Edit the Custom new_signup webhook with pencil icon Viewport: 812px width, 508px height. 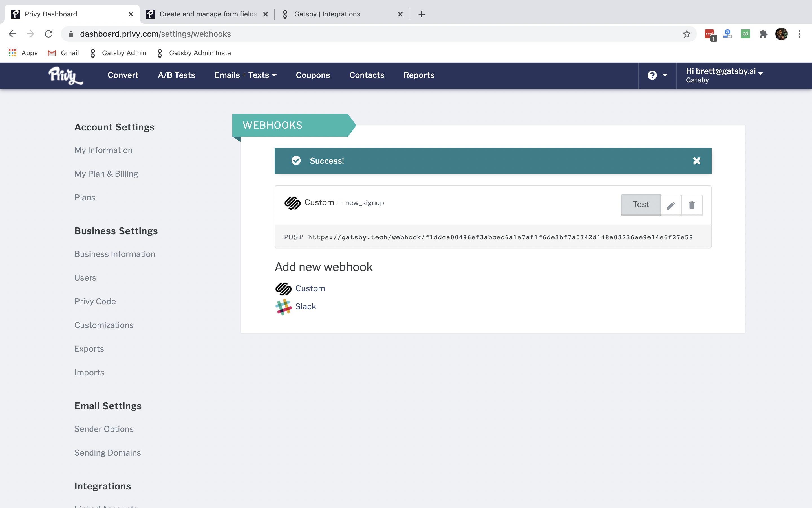click(671, 205)
